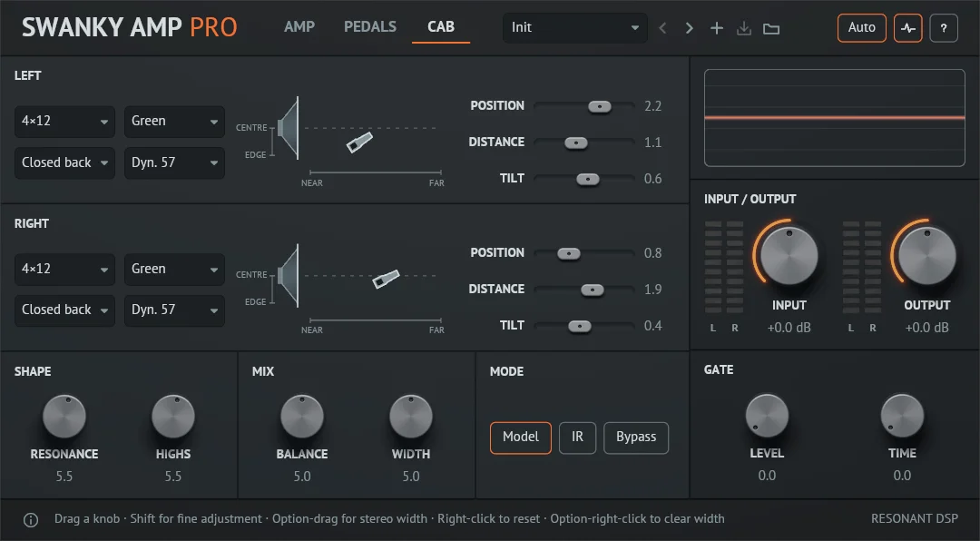Select Bypass mode
This screenshot has height=541, width=980.
coord(636,438)
